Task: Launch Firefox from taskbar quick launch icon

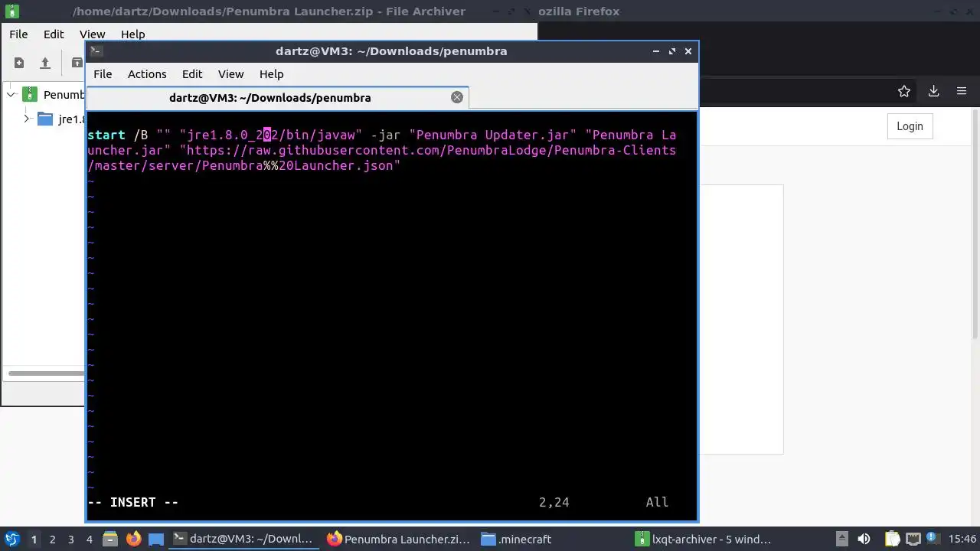Action: tap(133, 540)
